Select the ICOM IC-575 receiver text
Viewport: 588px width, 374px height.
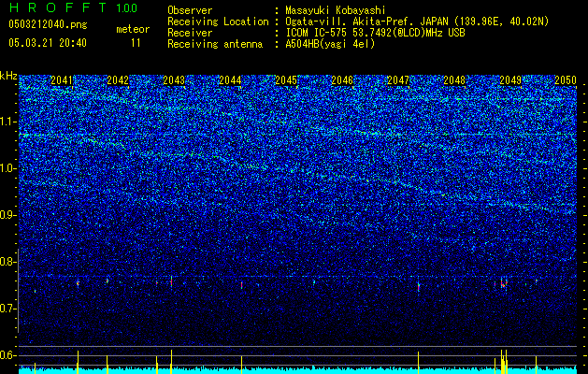point(375,33)
